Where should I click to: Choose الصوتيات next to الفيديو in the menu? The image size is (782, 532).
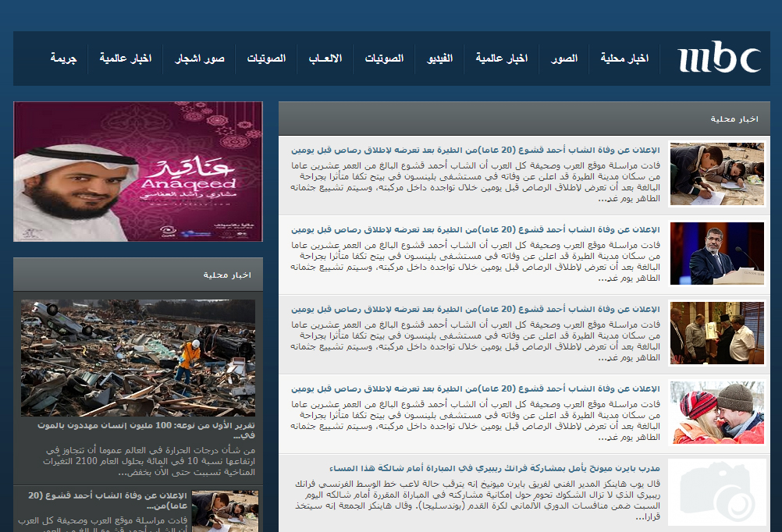(384, 59)
